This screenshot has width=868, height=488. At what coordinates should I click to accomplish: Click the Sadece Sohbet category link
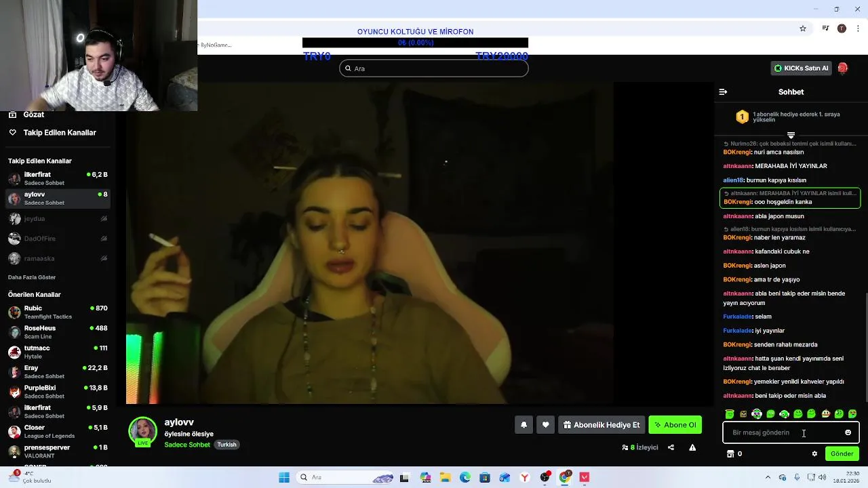coord(187,445)
